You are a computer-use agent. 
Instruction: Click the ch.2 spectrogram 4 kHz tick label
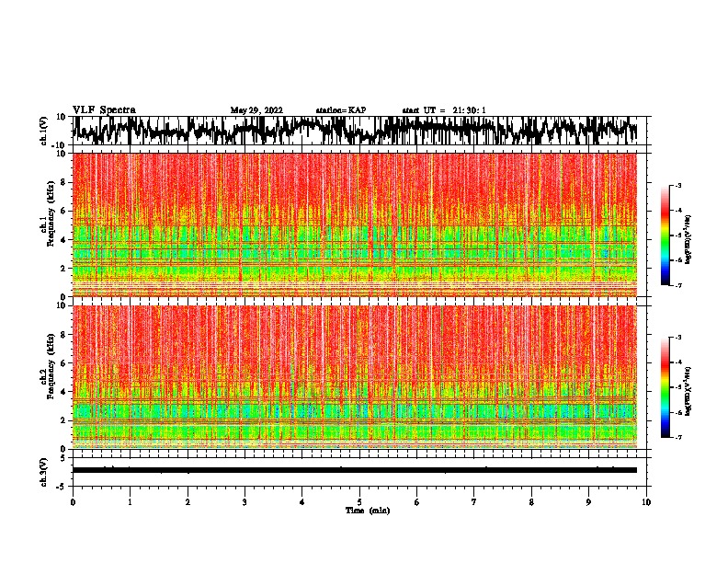64,392
